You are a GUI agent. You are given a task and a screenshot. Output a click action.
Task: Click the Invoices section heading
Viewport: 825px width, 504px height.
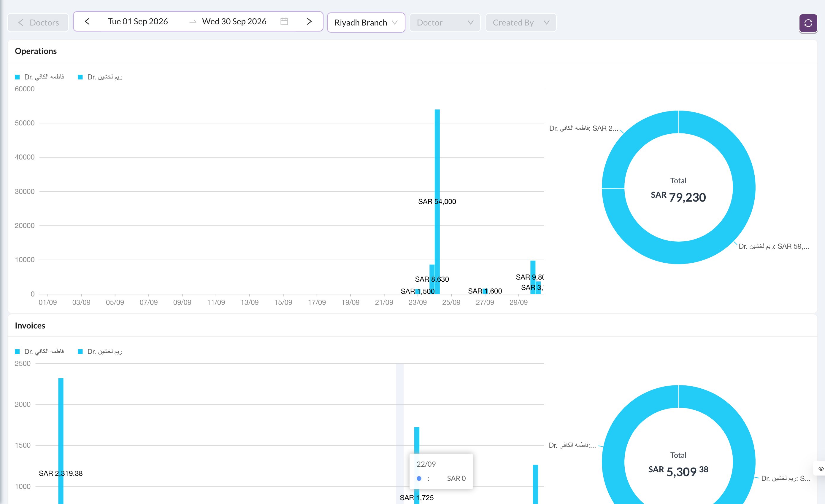[x=30, y=326]
